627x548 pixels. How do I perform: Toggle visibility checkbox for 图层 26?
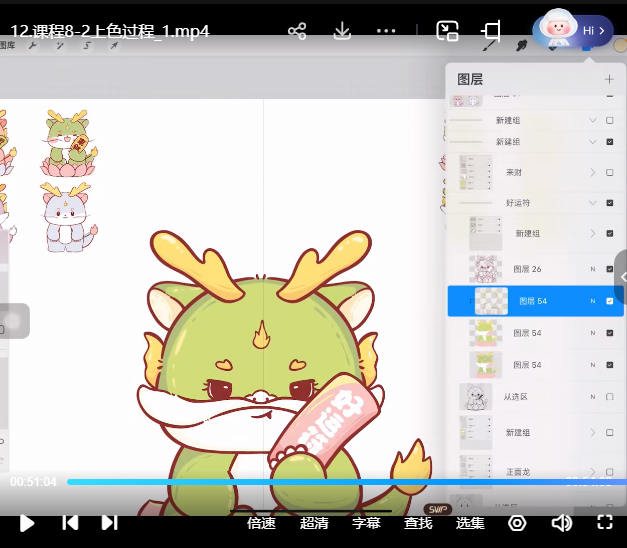609,269
